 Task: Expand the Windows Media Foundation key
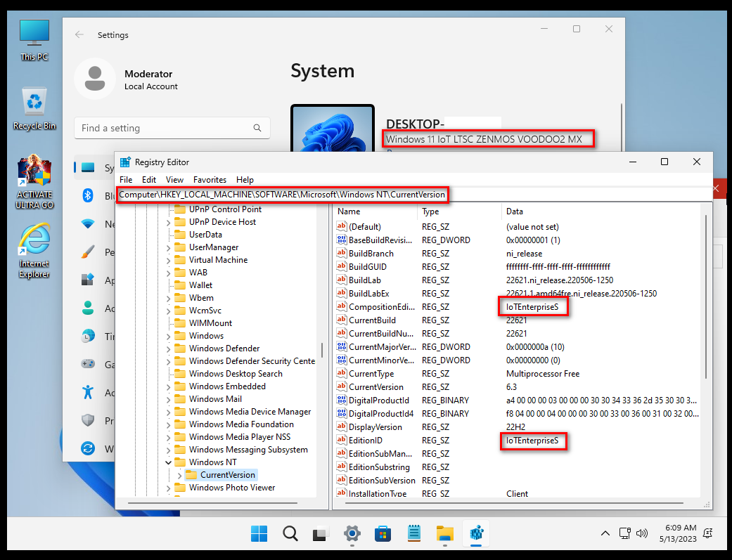click(169, 424)
